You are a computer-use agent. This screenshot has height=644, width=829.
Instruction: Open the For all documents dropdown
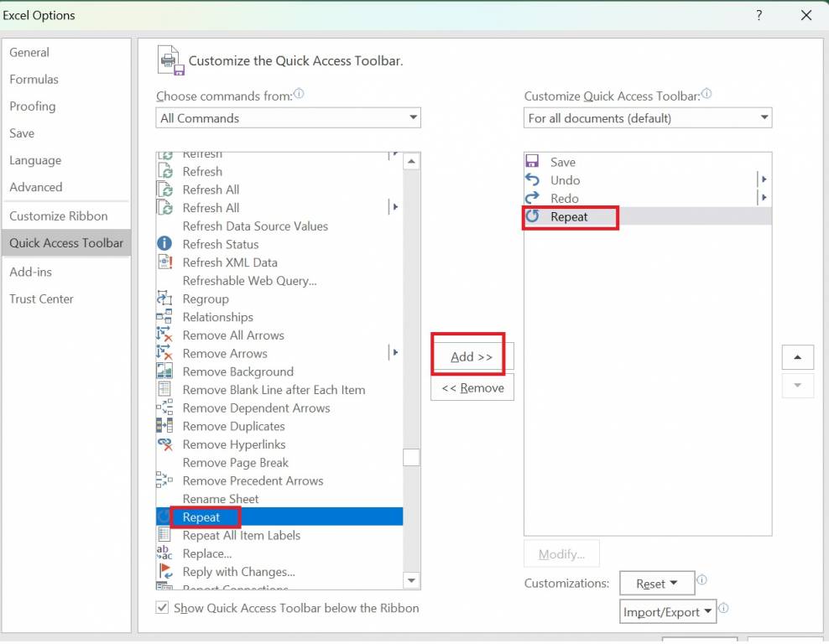tap(647, 118)
